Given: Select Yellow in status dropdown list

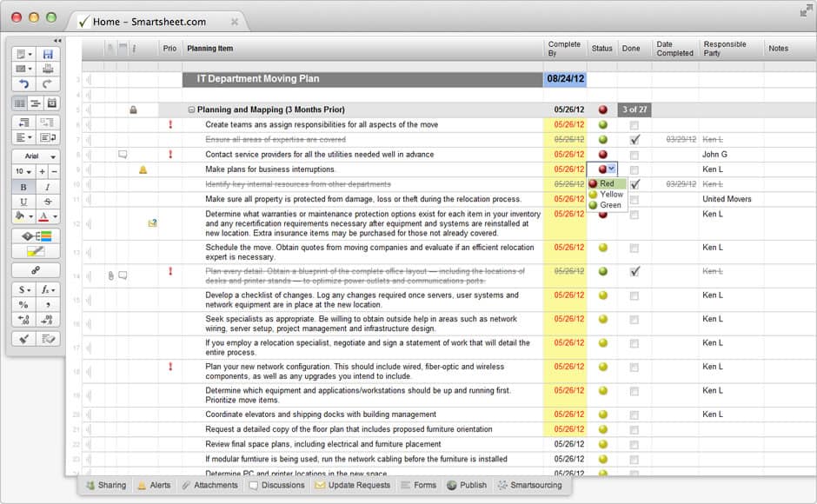Looking at the screenshot, I should pos(611,195).
